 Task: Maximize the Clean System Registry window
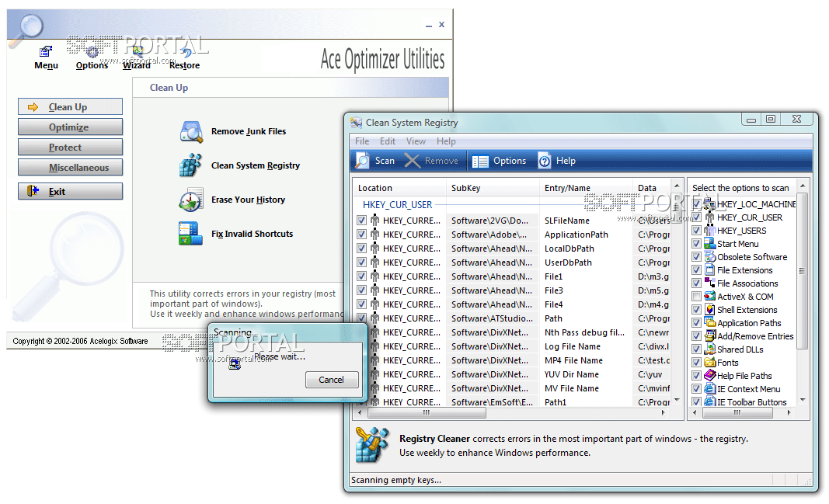click(x=771, y=120)
